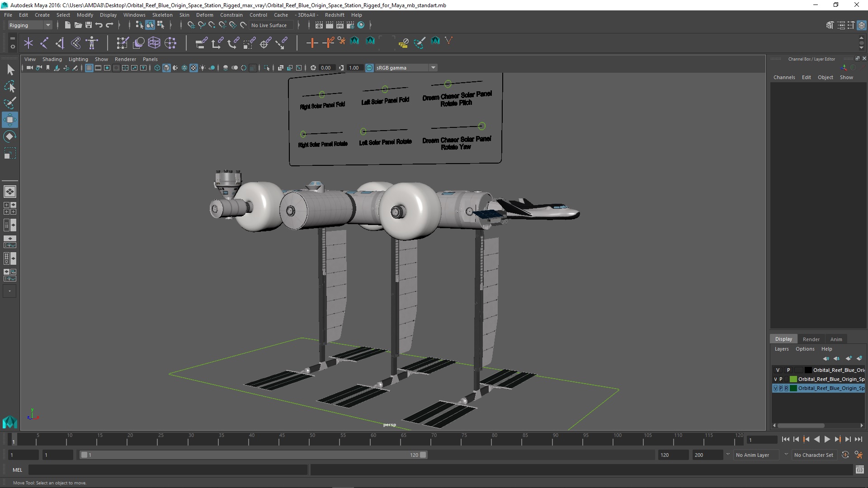Open the Skeleton menu

click(x=162, y=15)
